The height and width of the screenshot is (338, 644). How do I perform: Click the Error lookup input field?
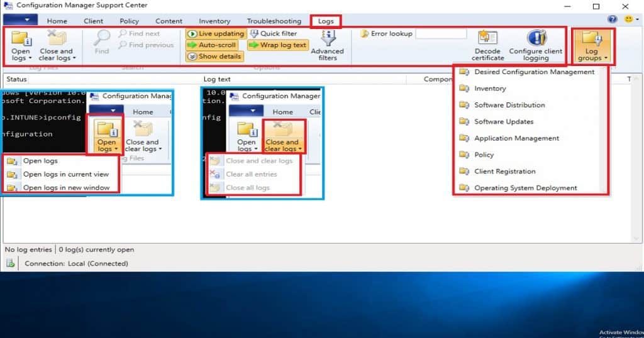441,34
